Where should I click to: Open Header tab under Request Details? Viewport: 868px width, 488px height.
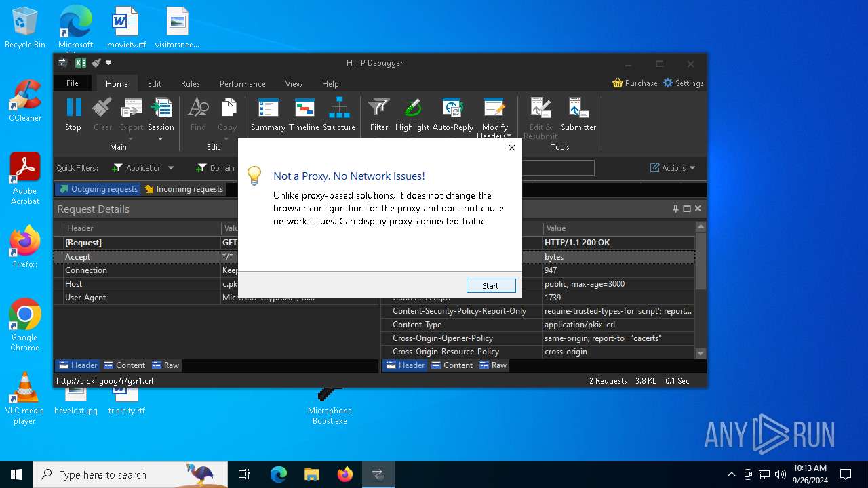77,365
